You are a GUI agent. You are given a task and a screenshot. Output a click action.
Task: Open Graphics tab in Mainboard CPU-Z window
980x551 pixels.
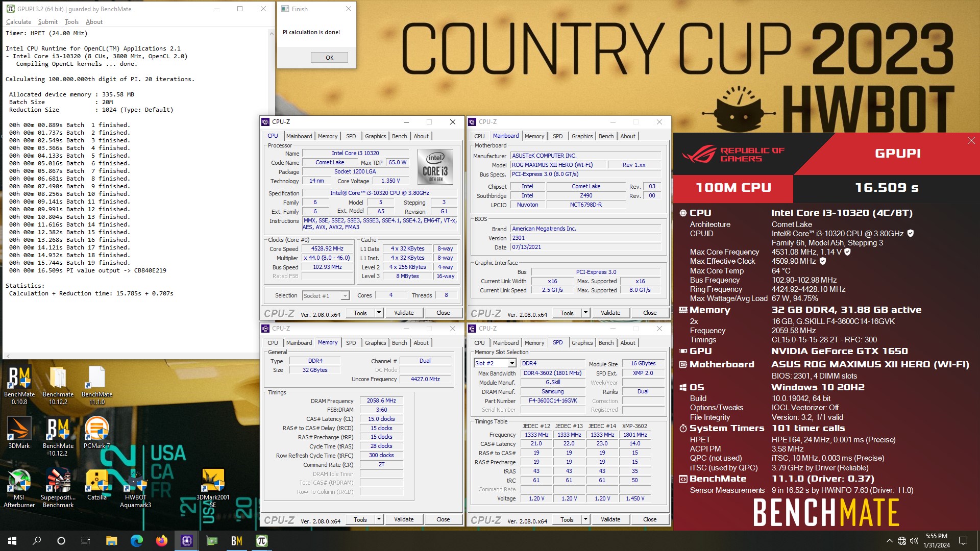click(x=582, y=136)
